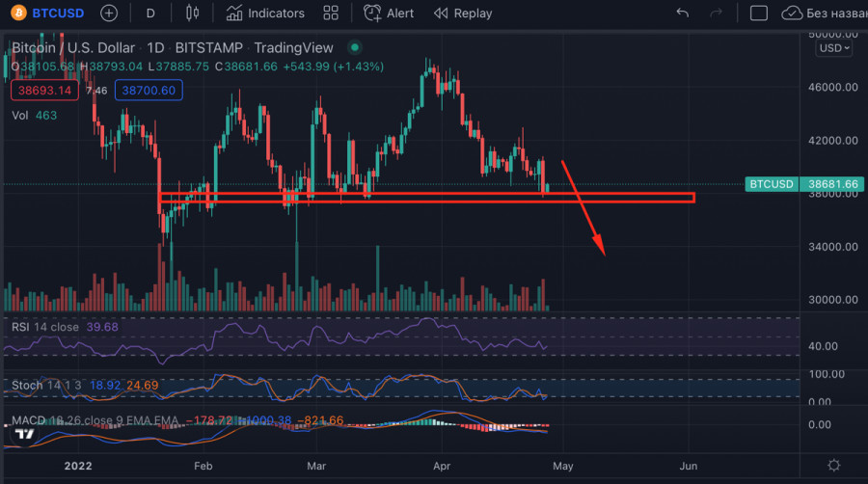Screen dimensions: 868x484
Task: Click the Mar label on time axis
Action: (316, 466)
